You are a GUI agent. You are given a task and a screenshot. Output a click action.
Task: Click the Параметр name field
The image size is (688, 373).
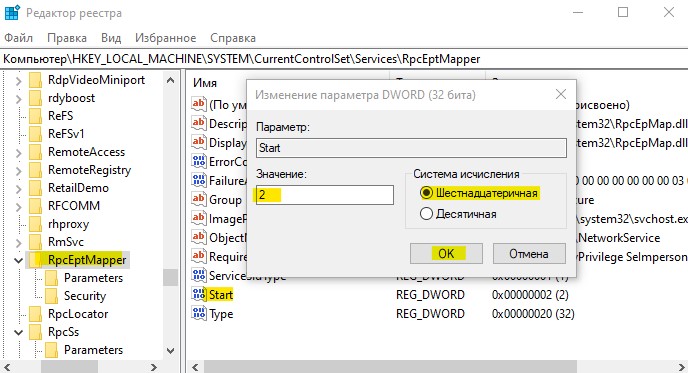[x=411, y=148]
